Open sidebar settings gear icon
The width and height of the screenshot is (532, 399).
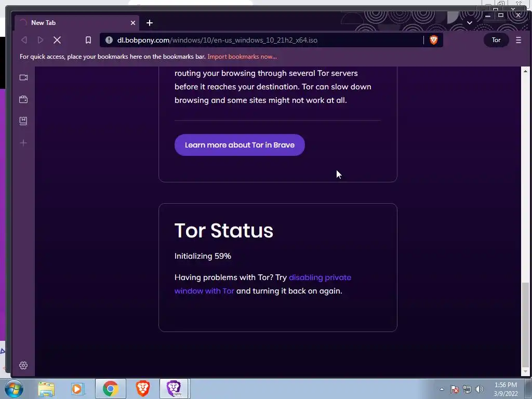click(23, 365)
